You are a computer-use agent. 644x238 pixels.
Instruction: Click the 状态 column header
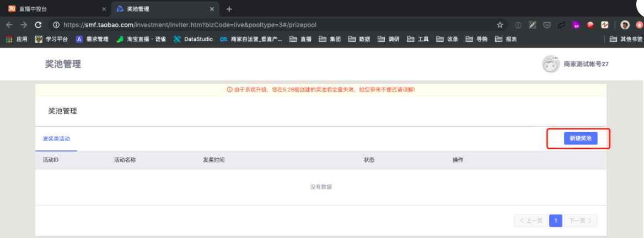(369, 160)
